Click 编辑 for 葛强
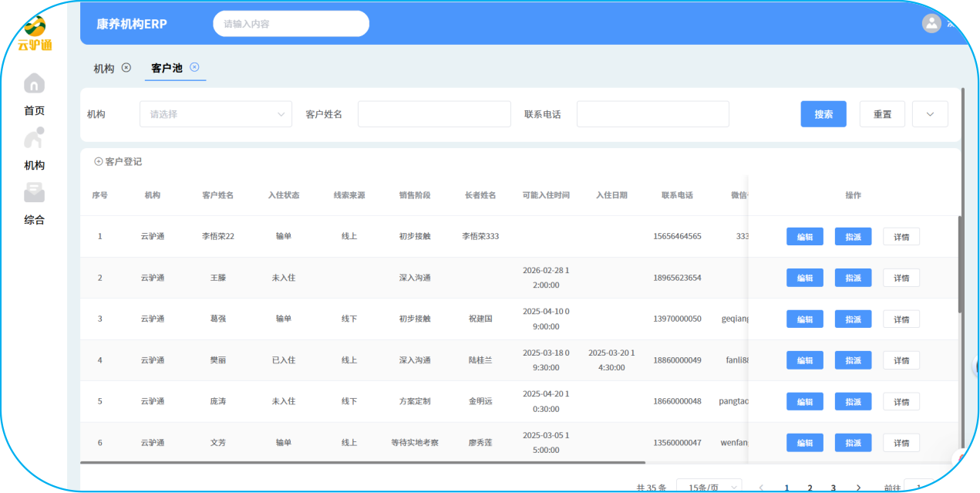The image size is (980, 493). pos(805,319)
